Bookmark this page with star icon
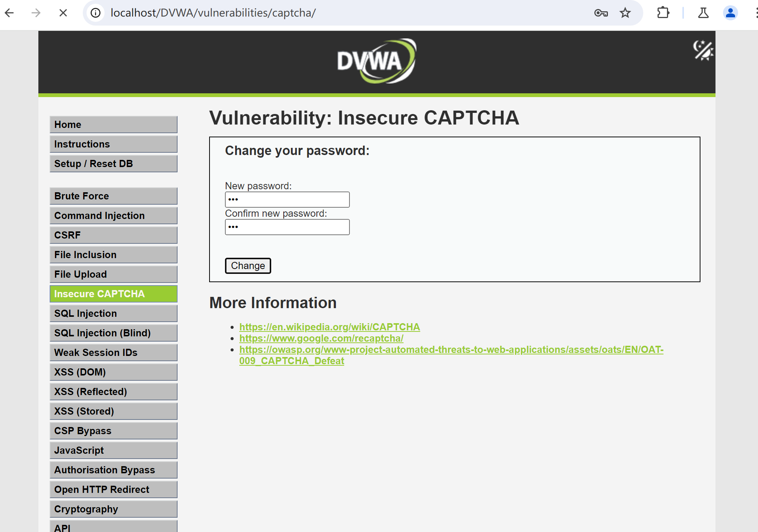The width and height of the screenshot is (758, 532). [625, 13]
